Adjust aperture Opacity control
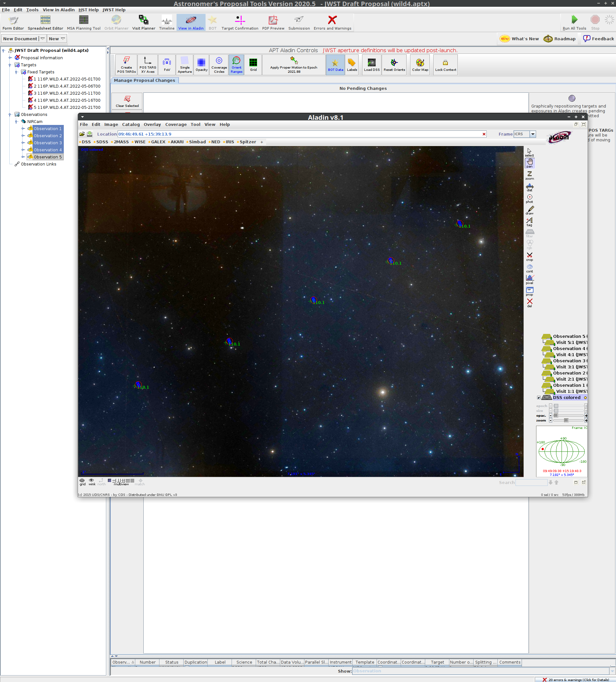The height and width of the screenshot is (682, 616). pos(201,65)
